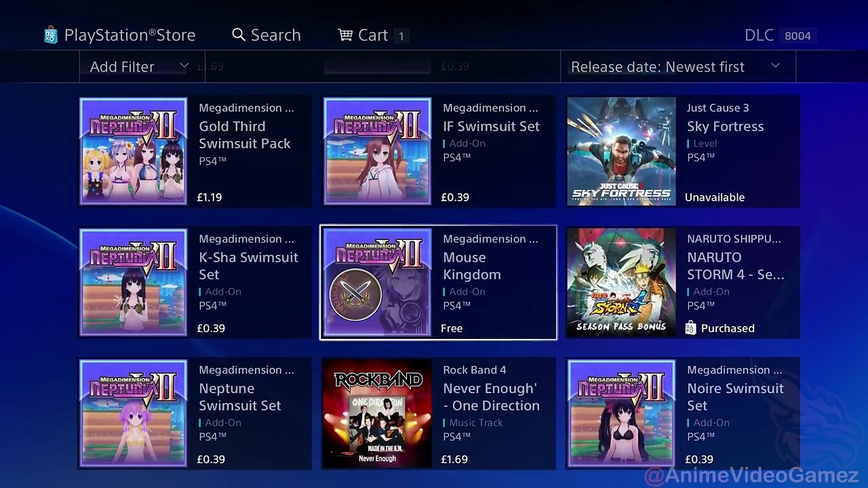Viewport: 868px width, 488px height.
Task: Select the IF Swimsuit Set thumbnail
Action: (x=378, y=151)
